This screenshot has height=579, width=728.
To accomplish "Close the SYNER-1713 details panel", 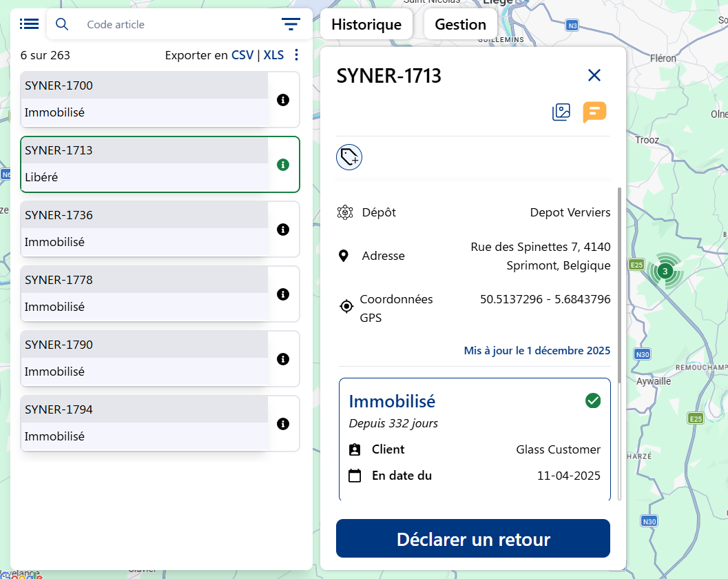I will pos(594,76).
